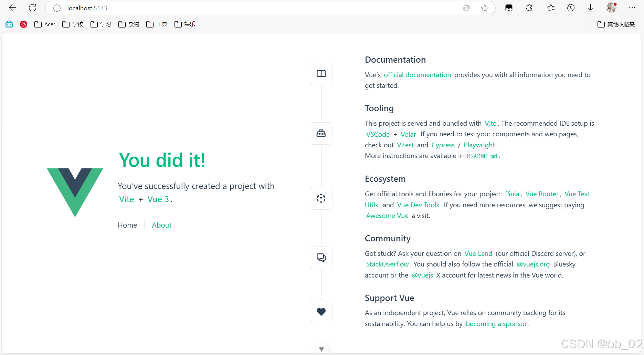Viewport: 644px width, 355px height.
Task: Open the red NetEase Music bookmark icon
Action: (24, 24)
